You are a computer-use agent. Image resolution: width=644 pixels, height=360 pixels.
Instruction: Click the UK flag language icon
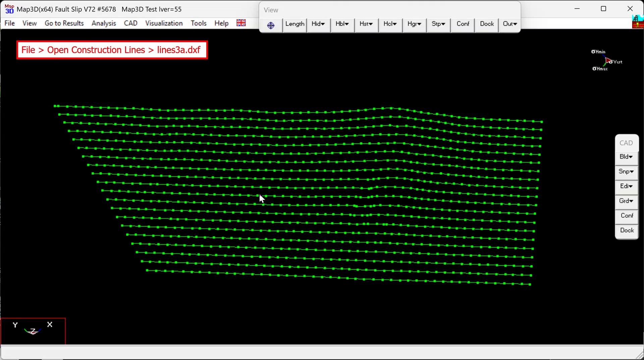point(241,23)
